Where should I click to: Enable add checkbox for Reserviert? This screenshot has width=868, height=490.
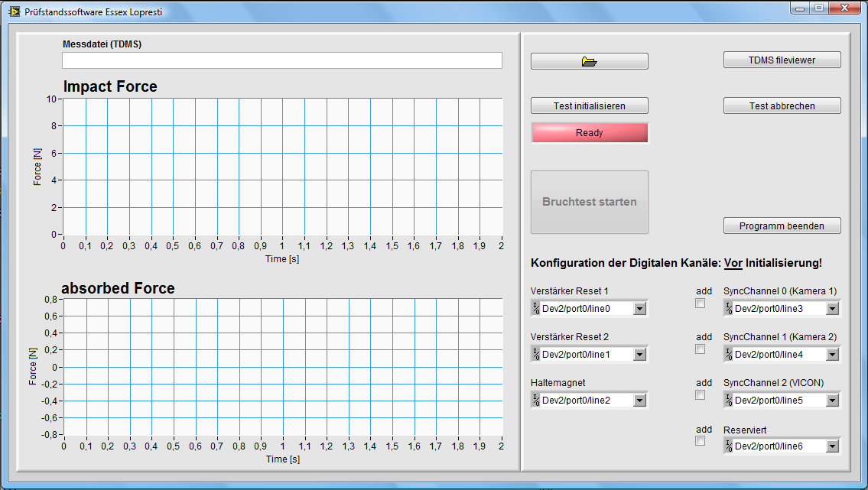point(701,441)
